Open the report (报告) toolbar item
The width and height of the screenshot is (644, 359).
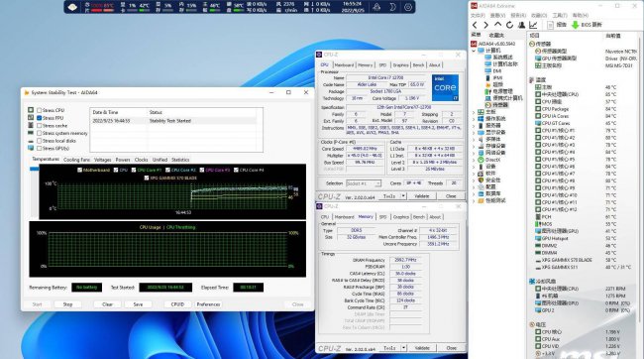tap(557, 25)
